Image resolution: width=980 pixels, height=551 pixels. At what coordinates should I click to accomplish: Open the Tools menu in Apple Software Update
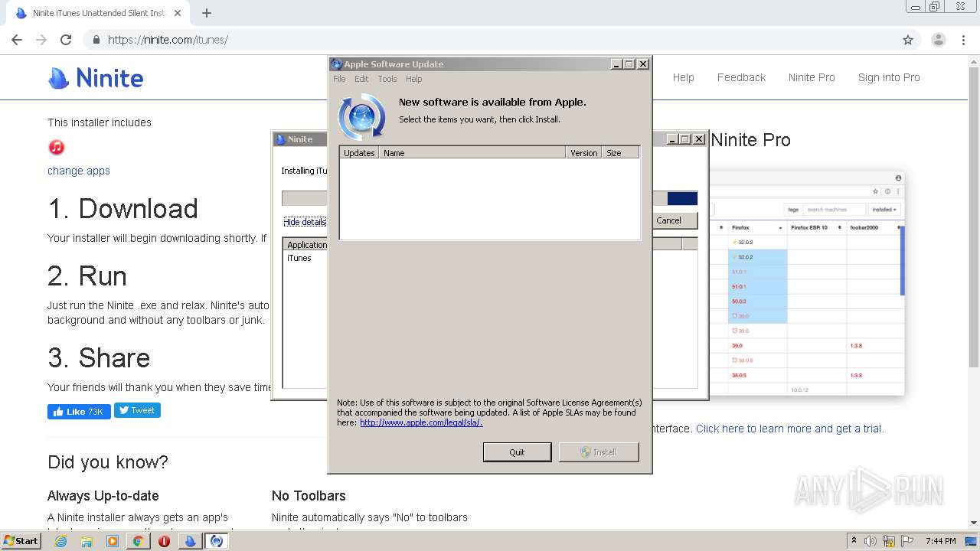pos(387,79)
